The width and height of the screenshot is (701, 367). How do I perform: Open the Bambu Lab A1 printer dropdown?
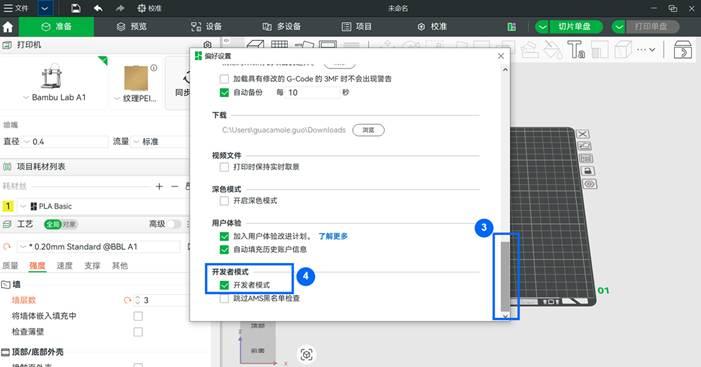54,97
